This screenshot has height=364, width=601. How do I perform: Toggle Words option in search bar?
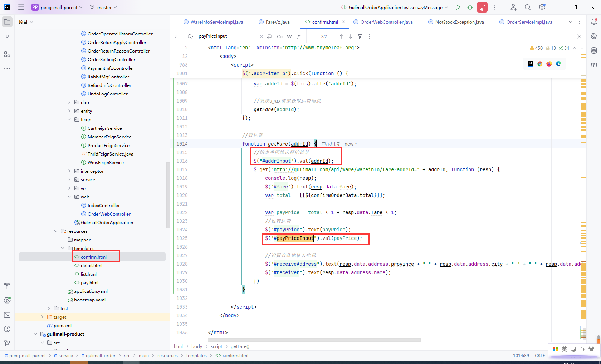tap(289, 36)
